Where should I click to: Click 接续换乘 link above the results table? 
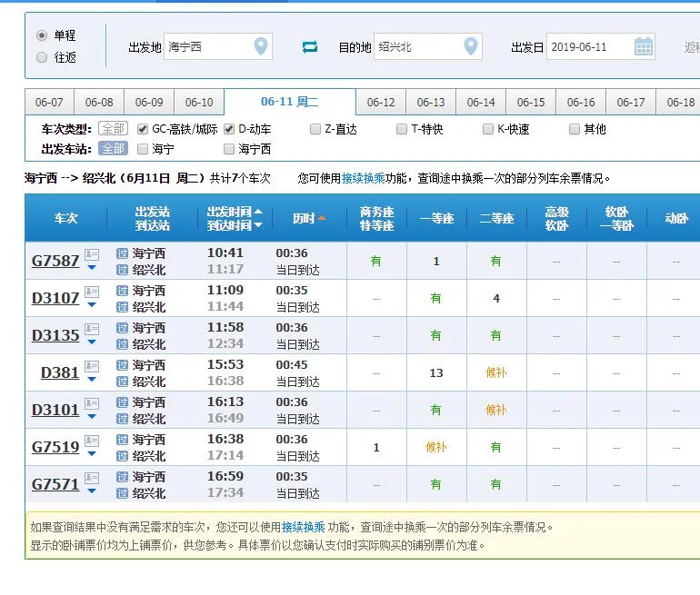363,178
